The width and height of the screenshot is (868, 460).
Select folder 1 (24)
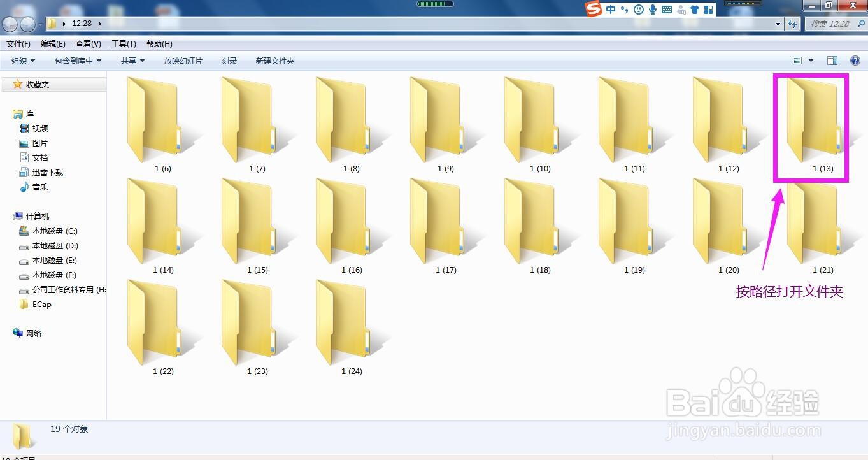tap(352, 327)
